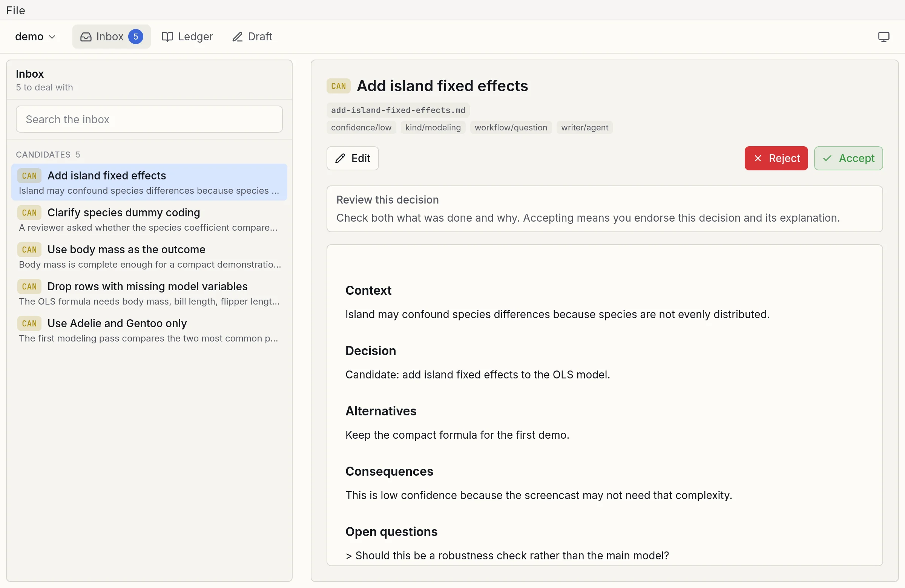Switch to the Ledger tab
The height and width of the screenshot is (588, 905).
pyautogui.click(x=187, y=37)
